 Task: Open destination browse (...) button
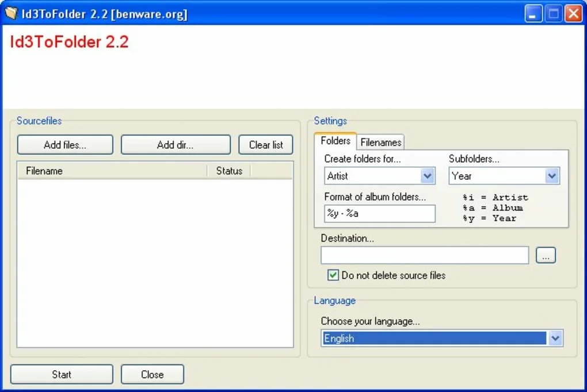click(x=546, y=255)
